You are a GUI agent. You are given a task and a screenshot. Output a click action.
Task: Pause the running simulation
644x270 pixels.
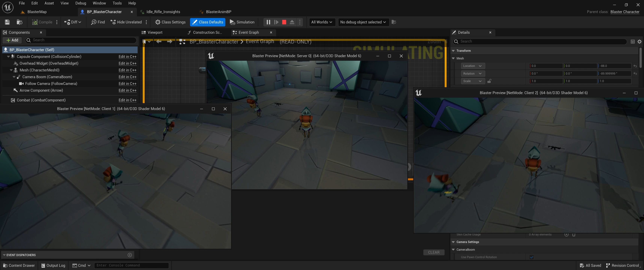268,22
